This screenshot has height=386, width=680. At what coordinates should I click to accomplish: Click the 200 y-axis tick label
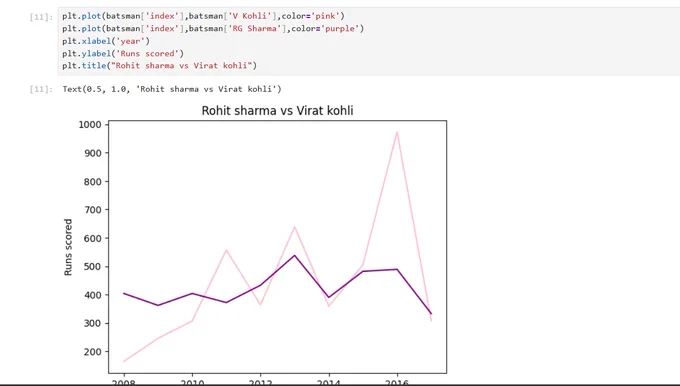[92, 352]
